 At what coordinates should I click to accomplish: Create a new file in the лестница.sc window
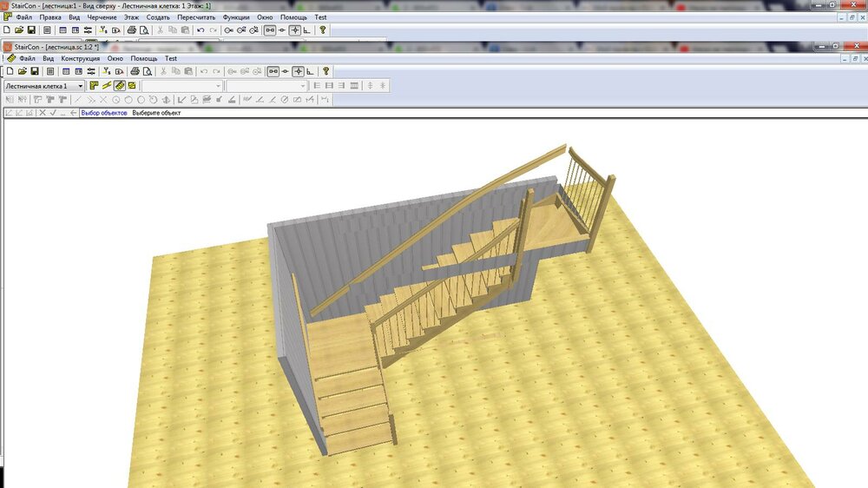coord(10,71)
